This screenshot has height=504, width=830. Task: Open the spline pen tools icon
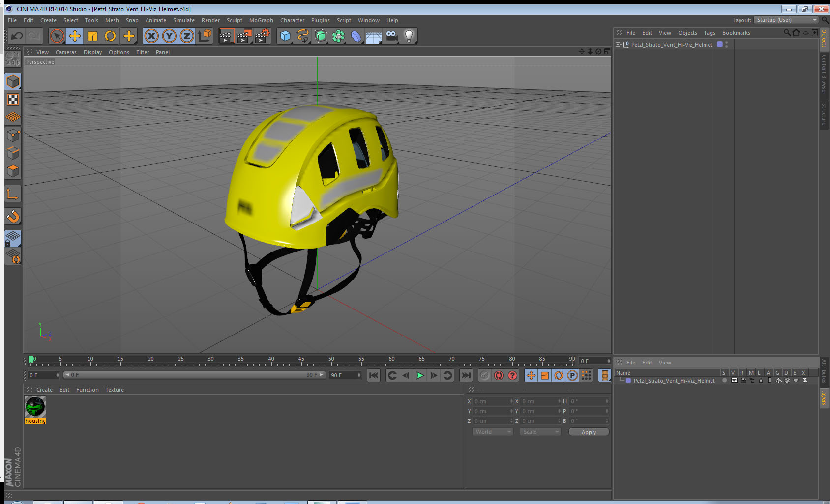[303, 36]
